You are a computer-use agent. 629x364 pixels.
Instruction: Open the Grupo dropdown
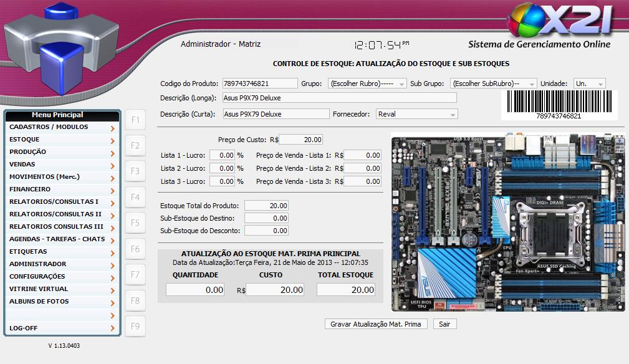(367, 84)
